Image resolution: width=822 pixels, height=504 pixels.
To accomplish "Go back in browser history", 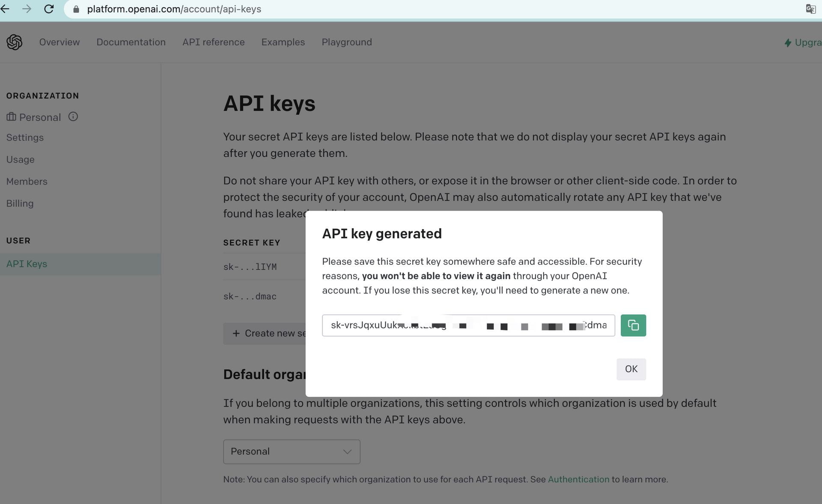I will 5,9.
